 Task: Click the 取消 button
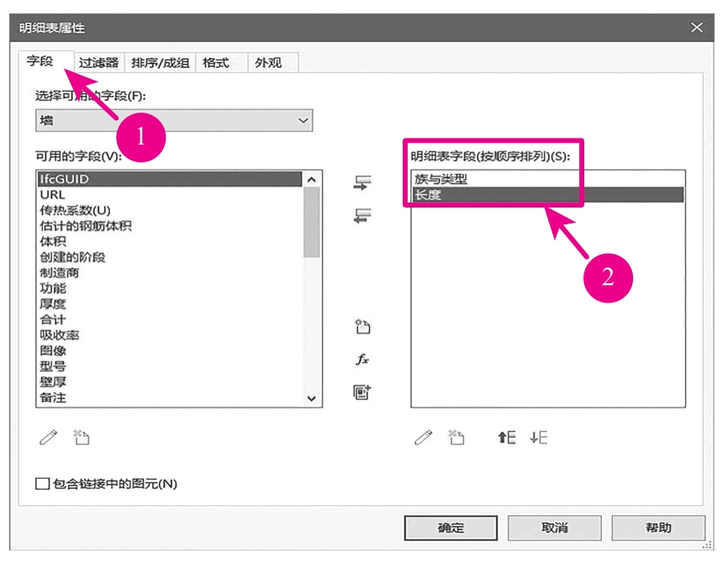[555, 528]
